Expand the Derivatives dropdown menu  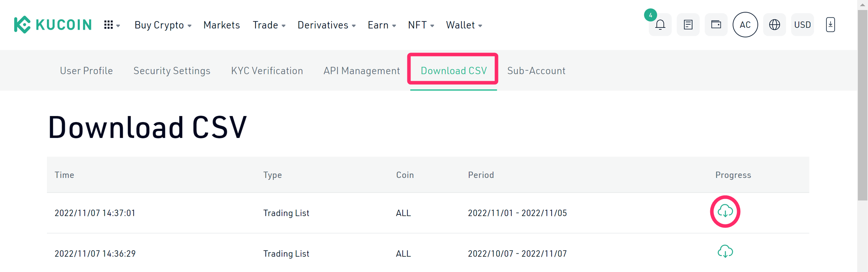[x=327, y=25]
